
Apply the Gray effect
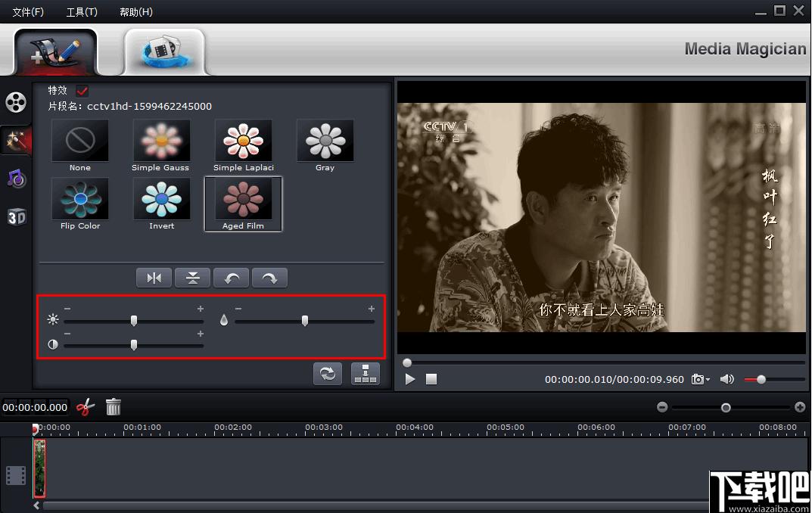pyautogui.click(x=325, y=146)
